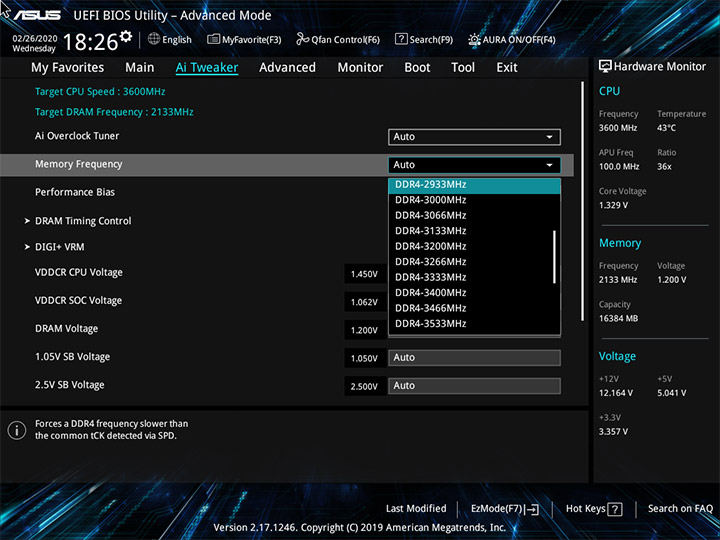Screen dimensions: 720x540
Task: Click Search(F9) button
Action: point(424,39)
